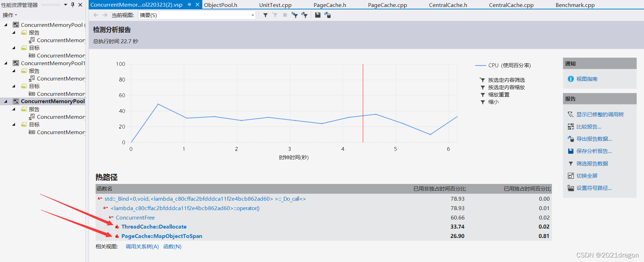The height and width of the screenshot is (262, 644).
Task: Collapse the first ConcurrentMemoryPool tree node
Action: pyautogui.click(x=6, y=25)
